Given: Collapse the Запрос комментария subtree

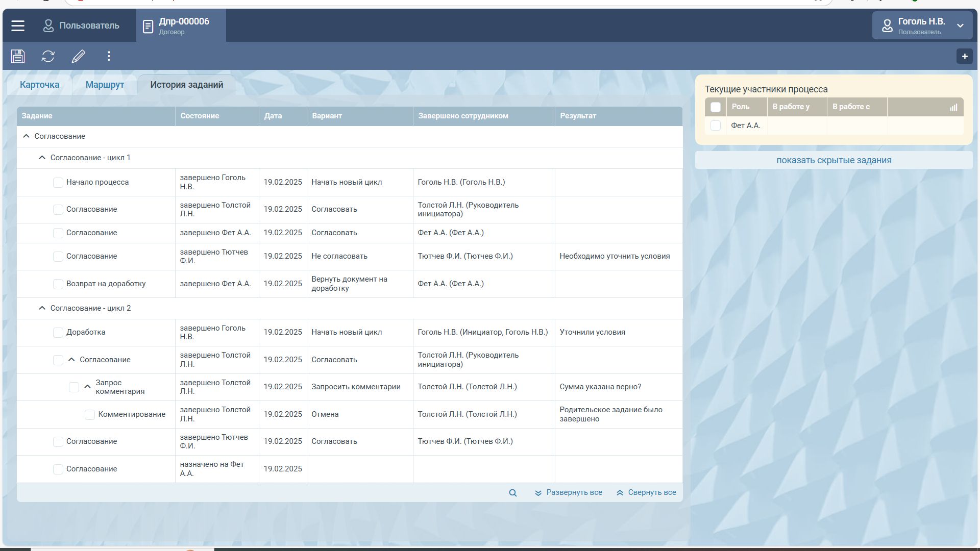Looking at the screenshot, I should (87, 387).
